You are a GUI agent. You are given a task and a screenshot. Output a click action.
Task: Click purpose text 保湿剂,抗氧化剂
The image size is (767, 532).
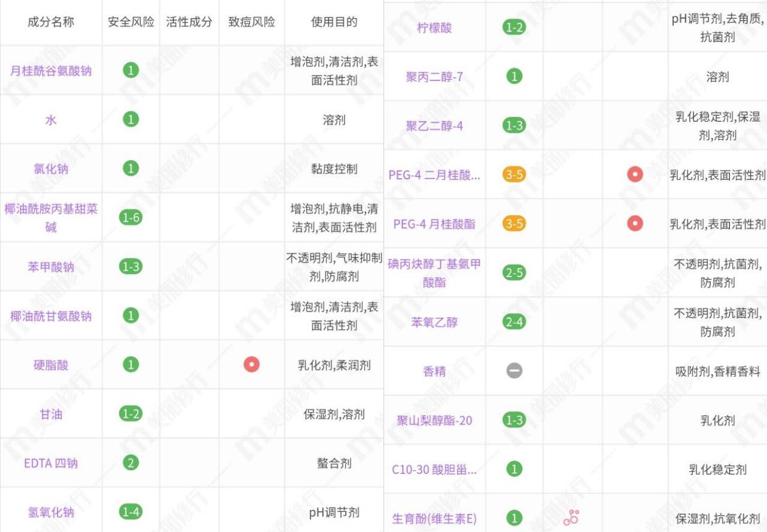tap(718, 518)
